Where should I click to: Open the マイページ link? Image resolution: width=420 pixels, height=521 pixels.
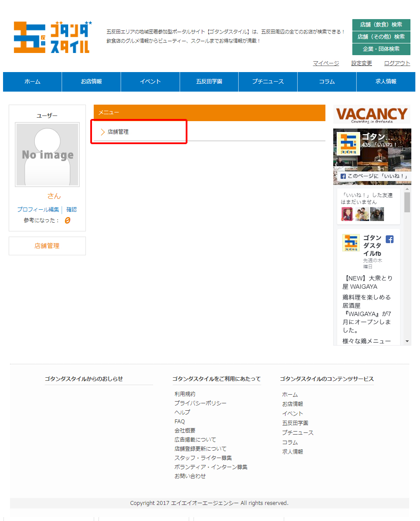point(326,63)
